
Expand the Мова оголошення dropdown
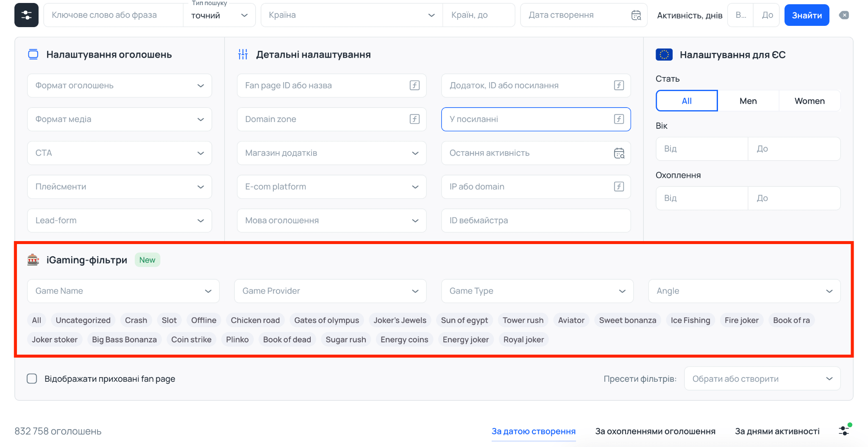click(331, 220)
